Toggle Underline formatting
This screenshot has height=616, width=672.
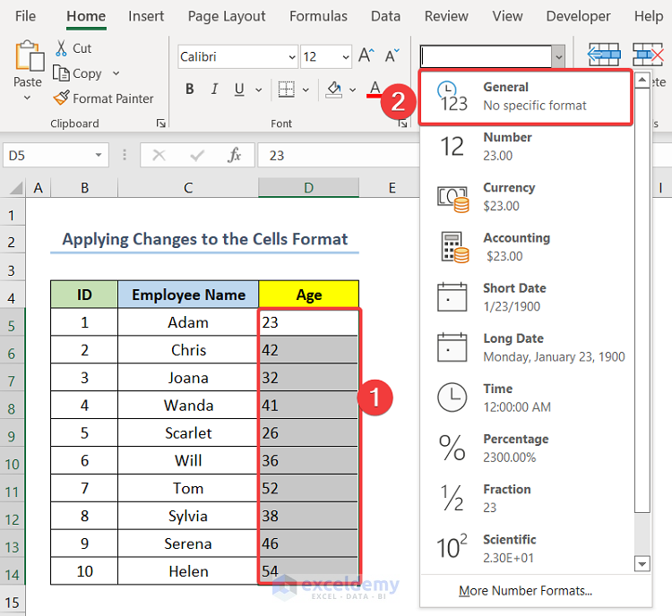point(237,90)
